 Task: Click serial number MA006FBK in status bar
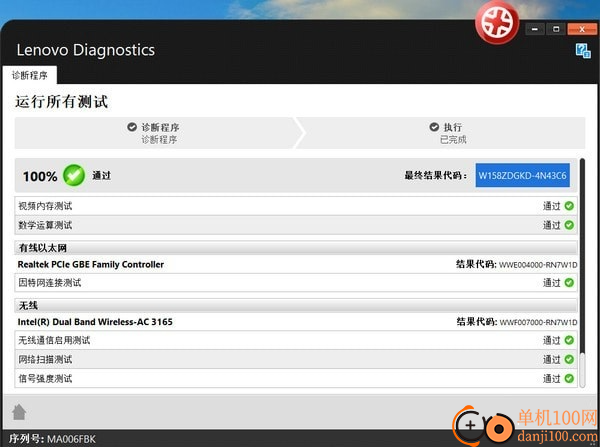point(71,439)
